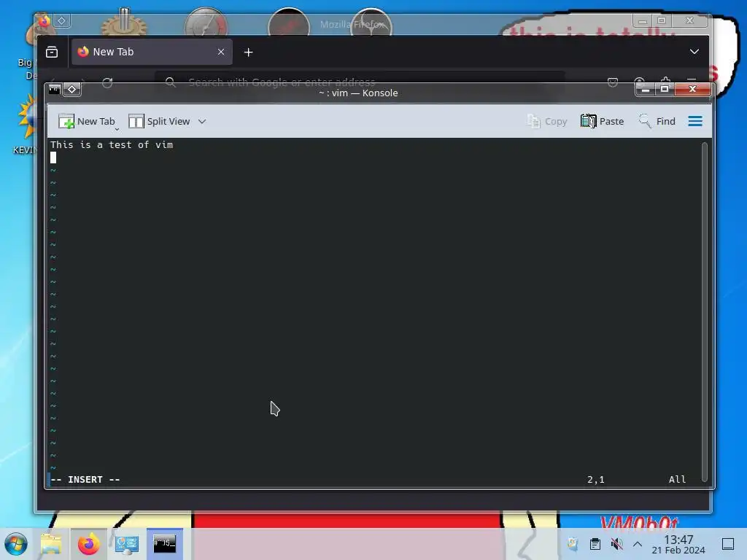
Task: Click the taskbar clock showing 13:47
Action: coord(678,544)
